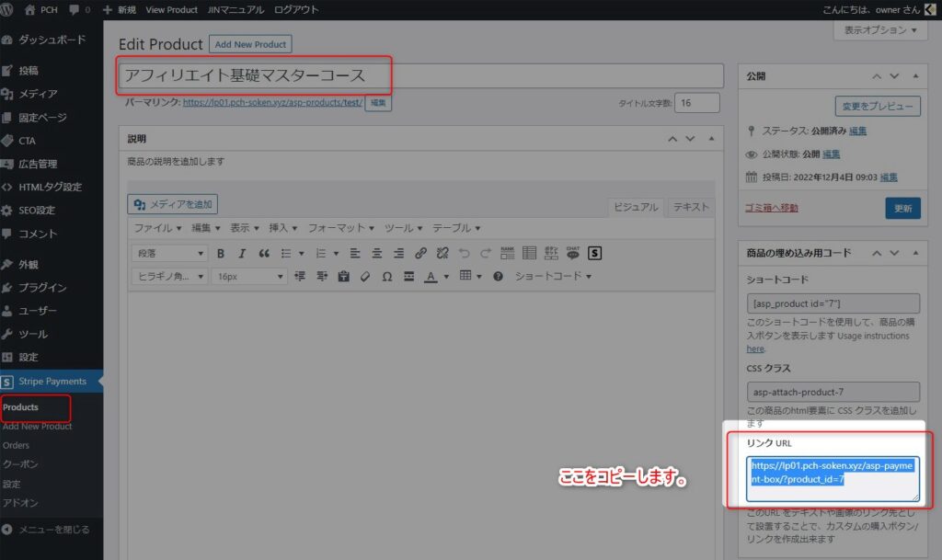942x560 pixels.
Task: Expand the 表示オプション screen options
Action: click(880, 30)
